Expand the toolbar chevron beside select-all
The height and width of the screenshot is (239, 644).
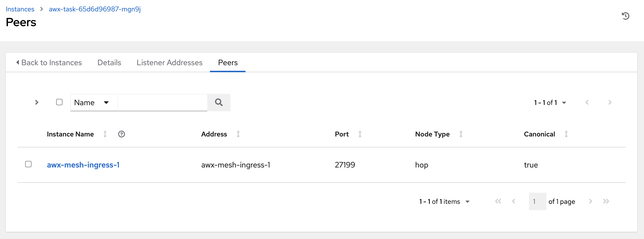[37, 102]
